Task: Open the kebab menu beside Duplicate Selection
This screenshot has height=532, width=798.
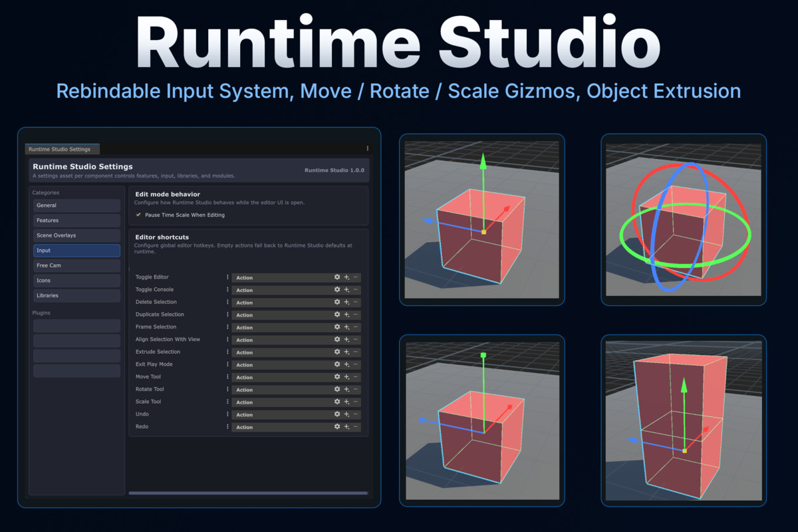Action: click(227, 315)
